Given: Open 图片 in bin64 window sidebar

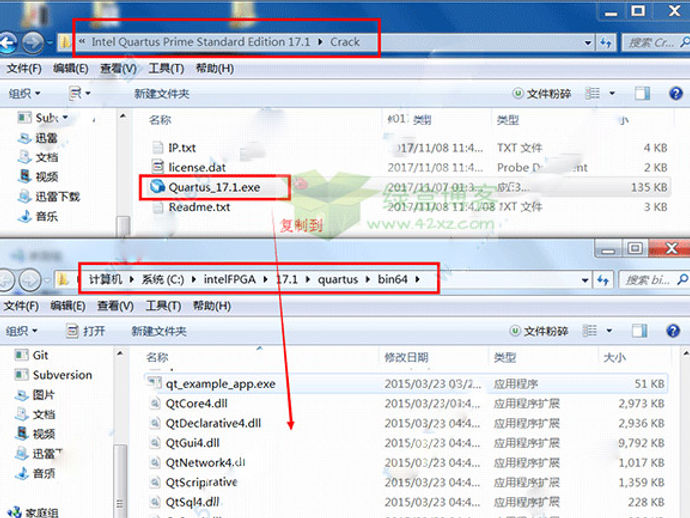Looking at the screenshot, I should click(x=35, y=395).
